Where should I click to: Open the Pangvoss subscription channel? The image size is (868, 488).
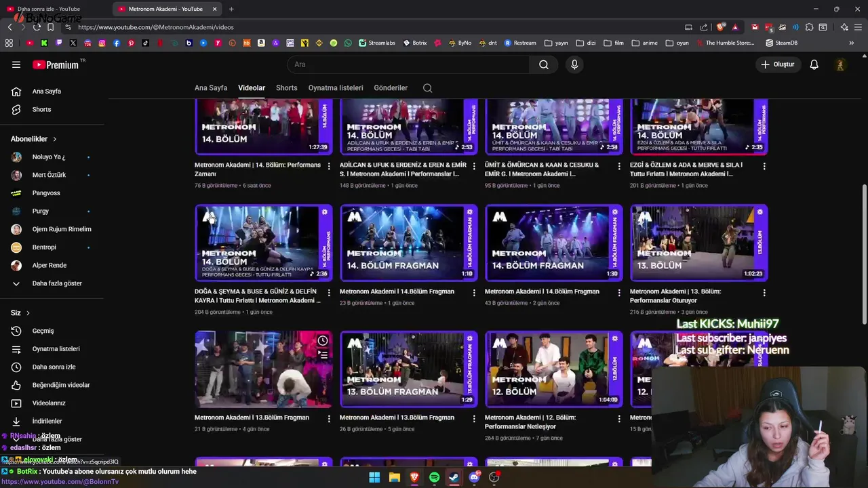tap(46, 193)
